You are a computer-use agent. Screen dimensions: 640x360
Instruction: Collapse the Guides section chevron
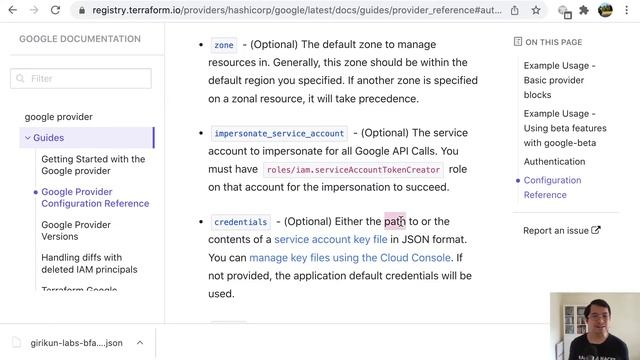(x=27, y=138)
